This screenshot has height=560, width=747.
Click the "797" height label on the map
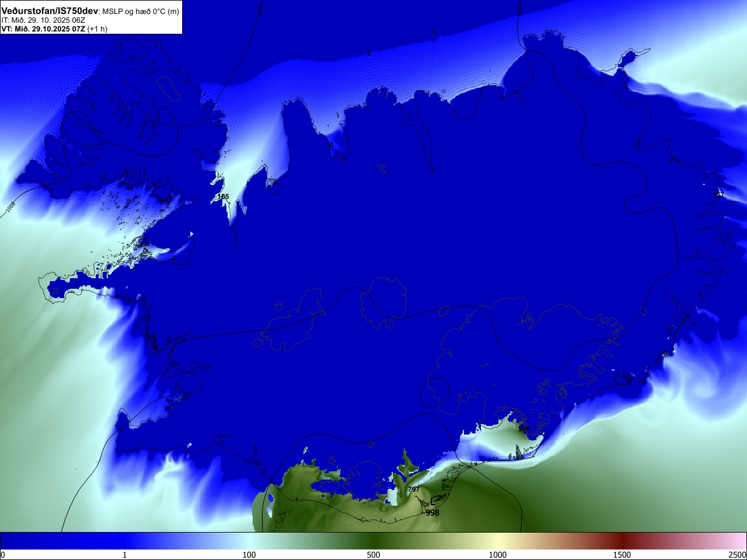pyautogui.click(x=414, y=489)
